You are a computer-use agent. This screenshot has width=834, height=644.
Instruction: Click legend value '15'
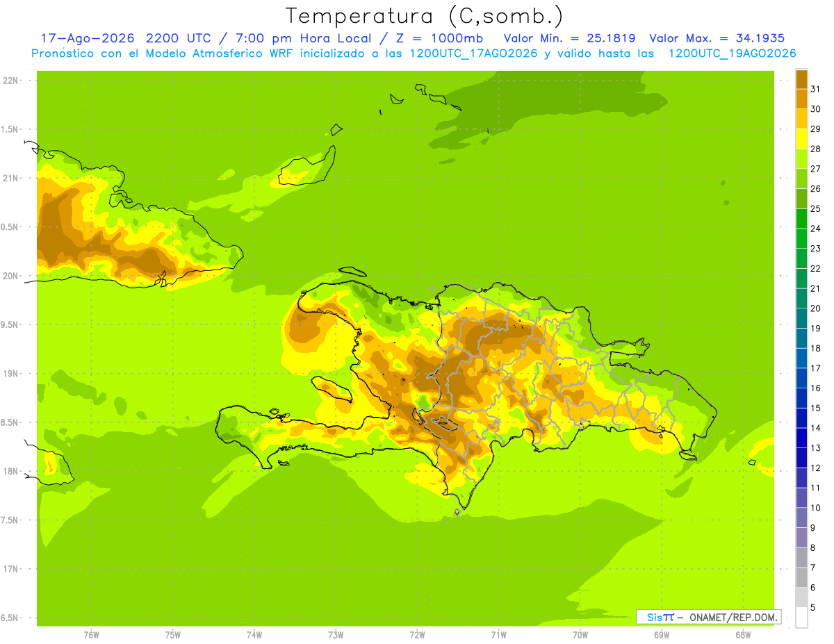(x=815, y=408)
